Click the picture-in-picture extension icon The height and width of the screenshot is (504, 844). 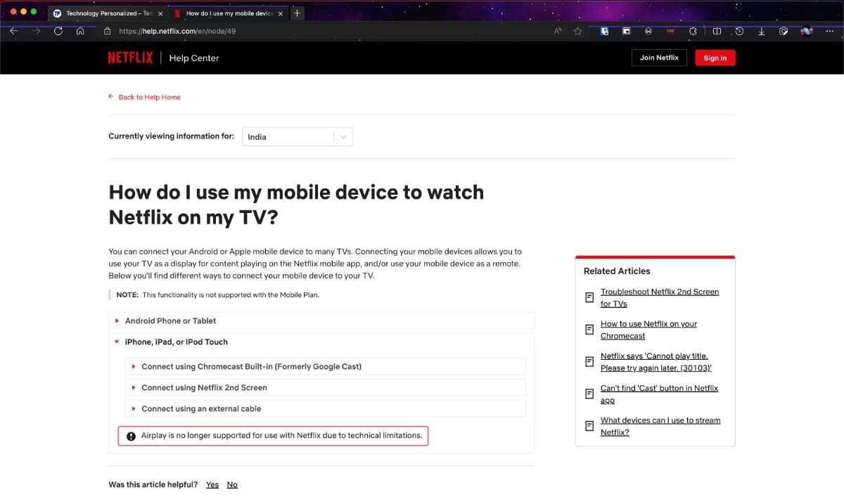pos(626,31)
